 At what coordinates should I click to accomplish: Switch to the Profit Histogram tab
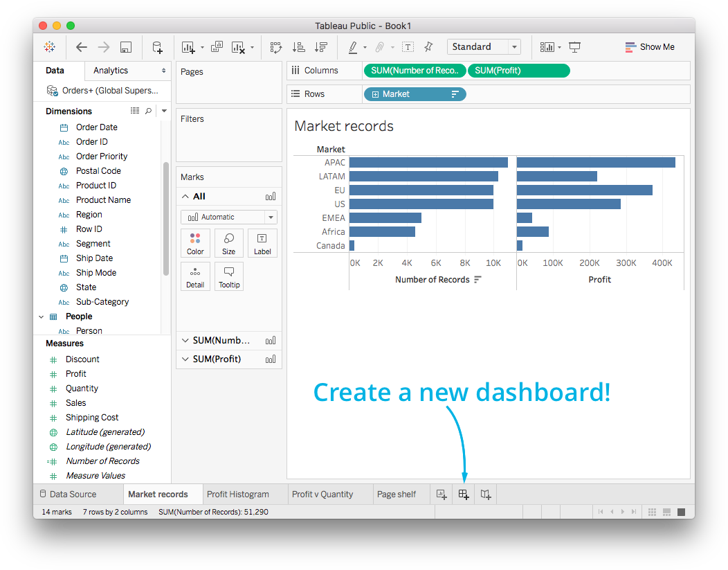[238, 495]
